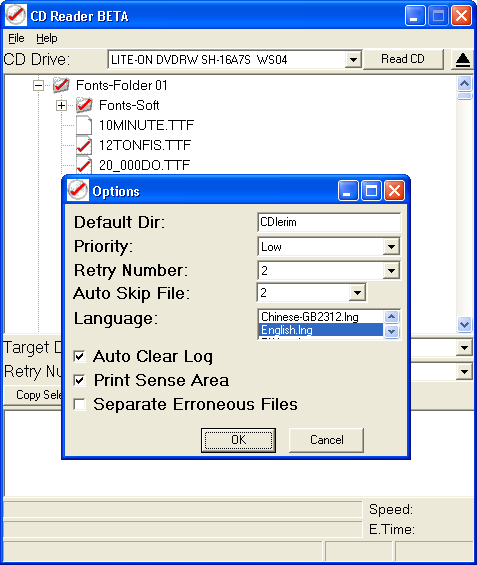Click the Default Dir input field
Screen dimensions: 477x565
(x=329, y=222)
